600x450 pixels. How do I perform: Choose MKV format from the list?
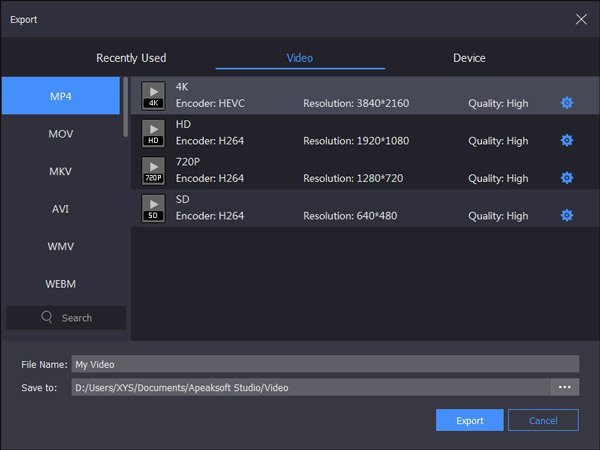(x=61, y=171)
